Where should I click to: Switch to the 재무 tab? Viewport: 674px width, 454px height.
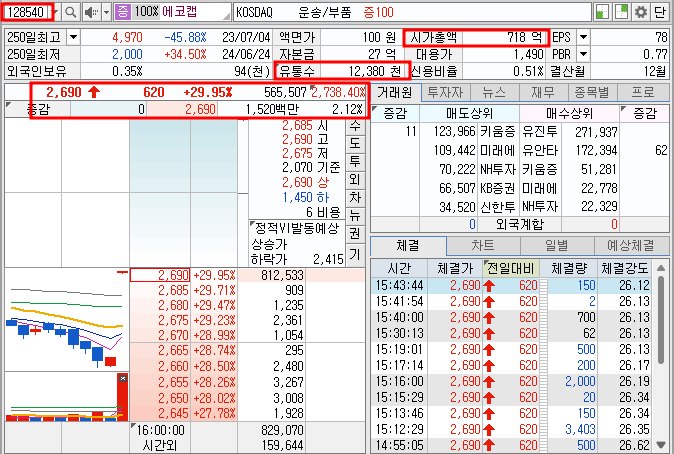tap(543, 92)
